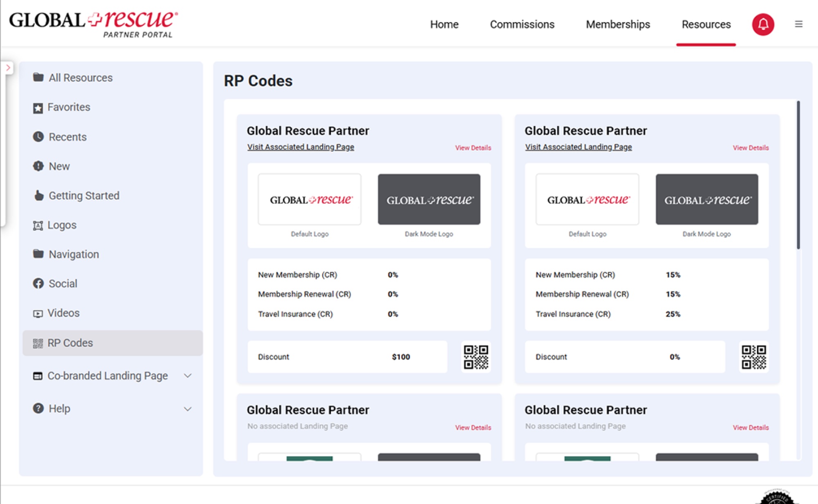Select Dark Mode Logo thumbnail in first card

[429, 199]
